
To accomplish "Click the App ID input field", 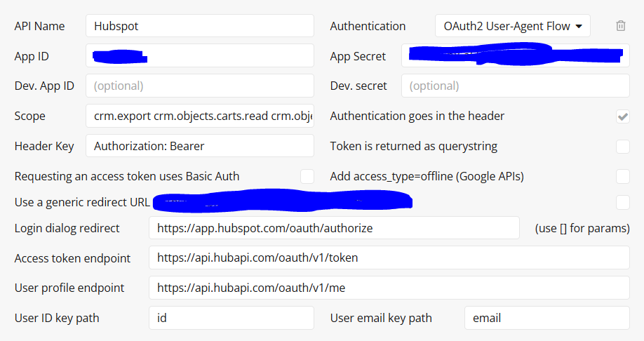I will [x=200, y=56].
